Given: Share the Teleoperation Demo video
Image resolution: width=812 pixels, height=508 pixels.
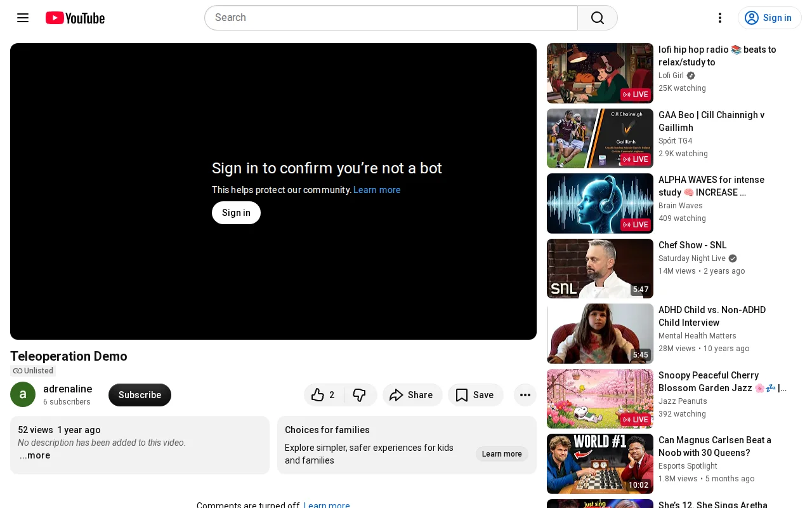Looking at the screenshot, I should 412,395.
